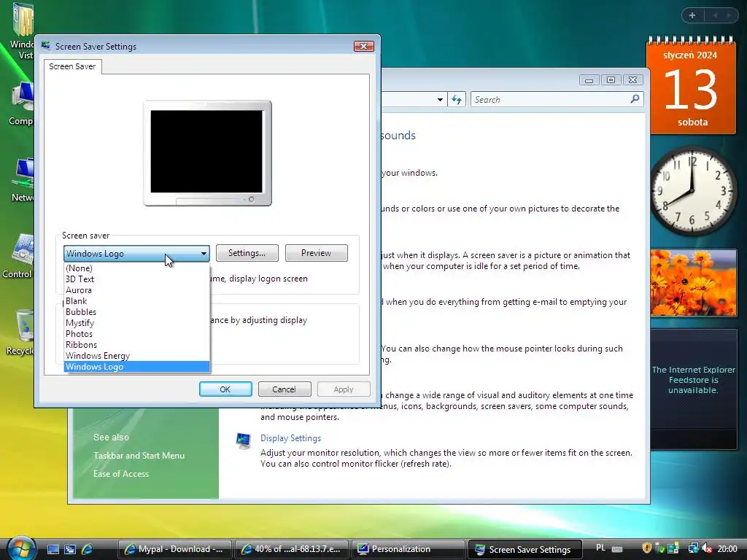Image resolution: width=747 pixels, height=560 pixels.
Task: Select Windows Energy screen saver
Action: [x=136, y=356]
